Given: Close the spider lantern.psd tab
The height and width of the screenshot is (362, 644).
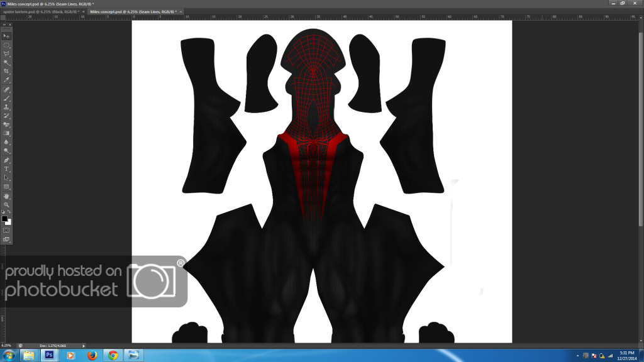Looking at the screenshot, I should tap(84, 12).
